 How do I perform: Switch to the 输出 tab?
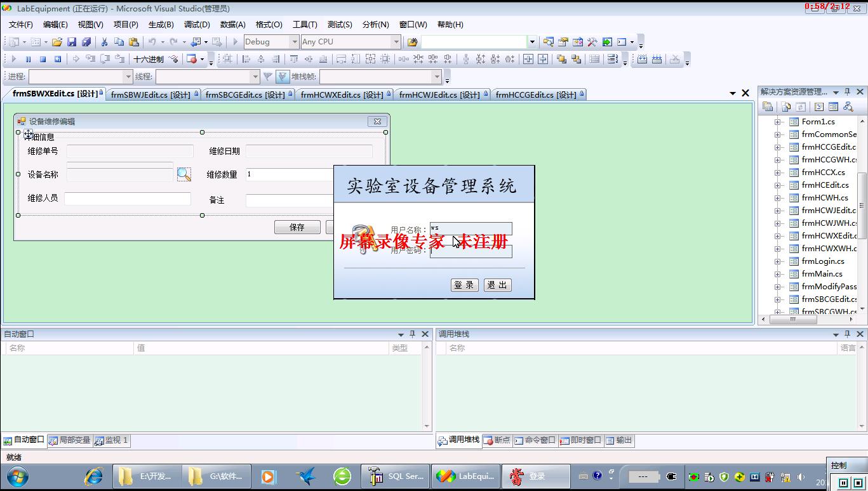[619, 440]
